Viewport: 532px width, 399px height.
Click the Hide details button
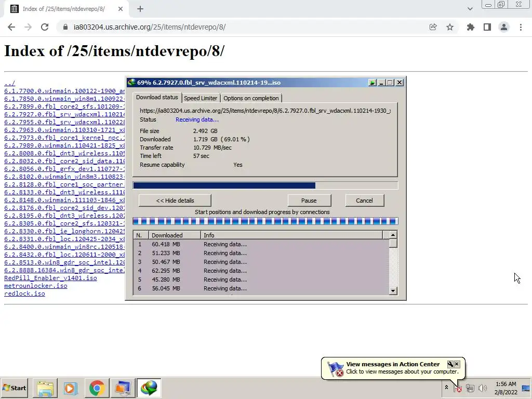[x=175, y=201]
